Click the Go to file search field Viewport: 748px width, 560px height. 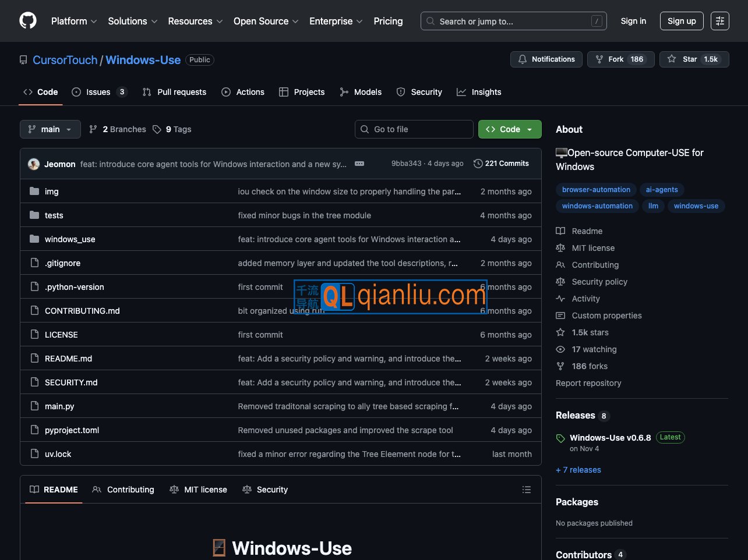(x=414, y=129)
